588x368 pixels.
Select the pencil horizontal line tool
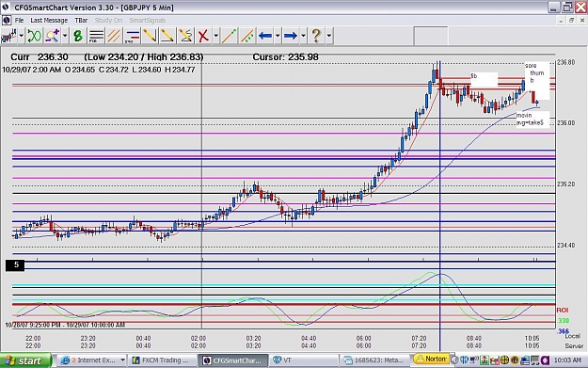point(167,36)
